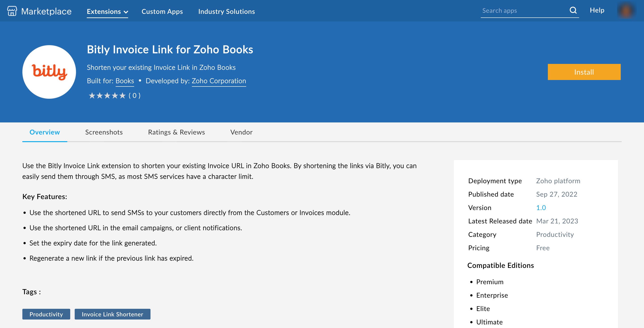
Task: Open the Zoho Corporation developer link
Action: click(x=219, y=81)
